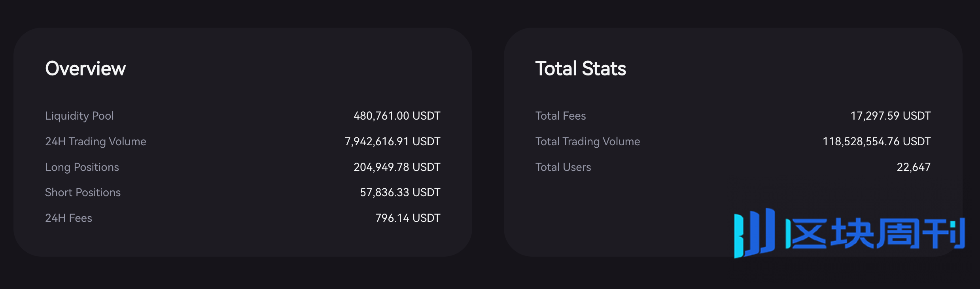The height and width of the screenshot is (289, 980).
Task: Click the Long Positions label
Action: point(82,167)
